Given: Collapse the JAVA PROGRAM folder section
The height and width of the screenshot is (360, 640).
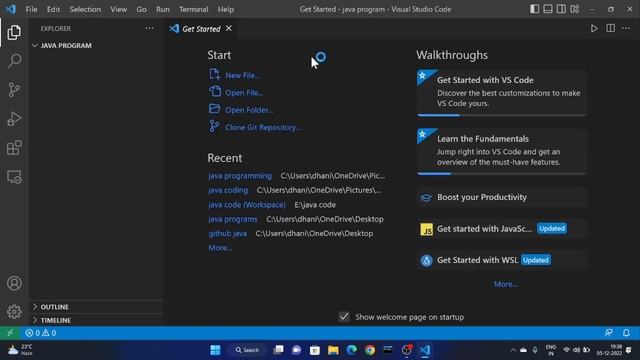Looking at the screenshot, I should [x=97, y=45].
